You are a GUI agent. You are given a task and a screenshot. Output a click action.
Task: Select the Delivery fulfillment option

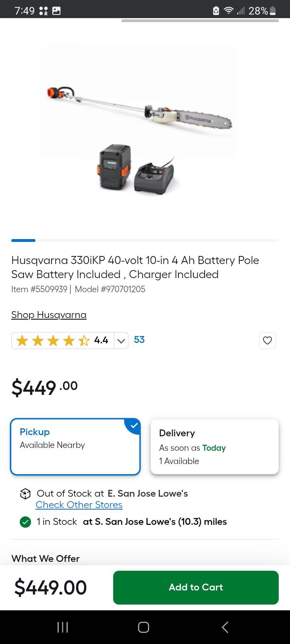pos(214,447)
